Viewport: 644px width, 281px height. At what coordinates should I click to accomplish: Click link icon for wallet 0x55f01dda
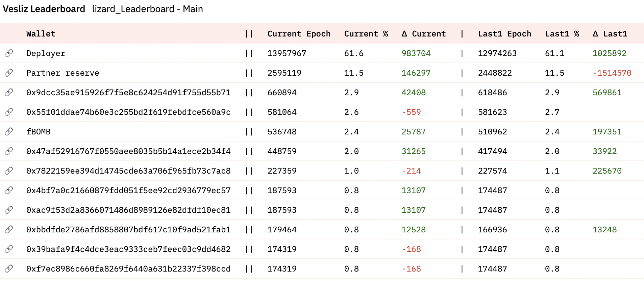pos(9,112)
